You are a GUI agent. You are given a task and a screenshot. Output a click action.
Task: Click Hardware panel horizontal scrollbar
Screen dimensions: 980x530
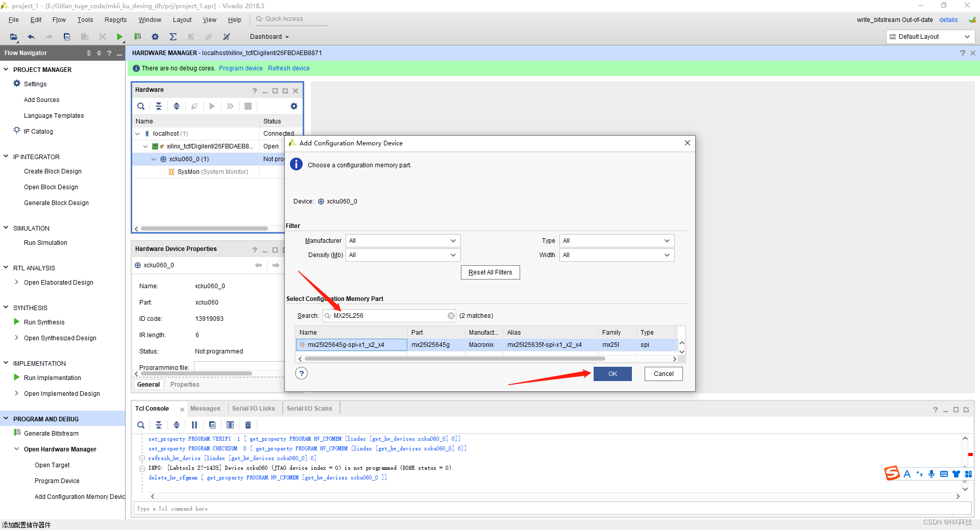coord(204,229)
